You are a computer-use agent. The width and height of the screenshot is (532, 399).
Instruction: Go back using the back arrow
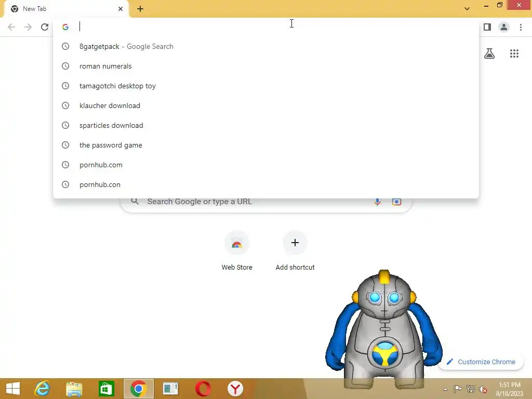coord(11,27)
